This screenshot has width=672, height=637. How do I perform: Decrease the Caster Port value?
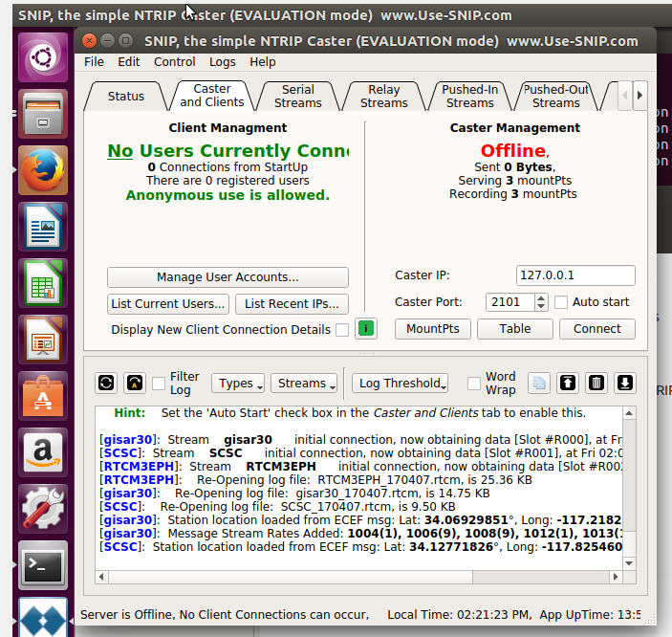541,306
